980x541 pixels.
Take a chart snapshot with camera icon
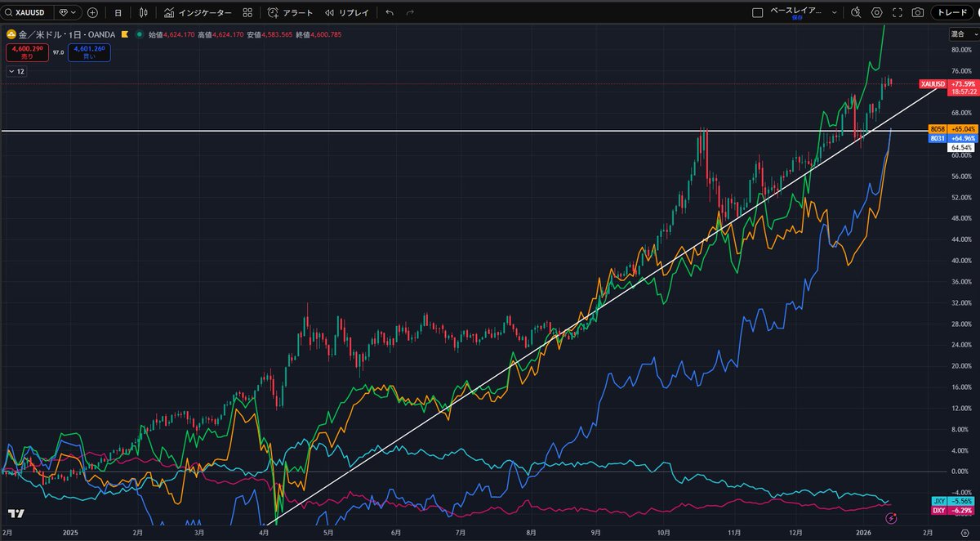pos(918,12)
